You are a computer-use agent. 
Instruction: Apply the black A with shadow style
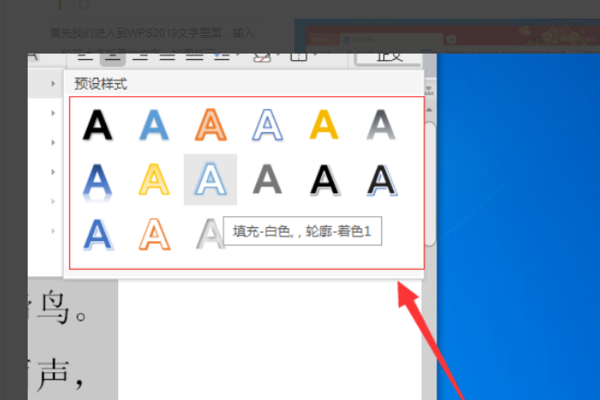pyautogui.click(x=325, y=180)
